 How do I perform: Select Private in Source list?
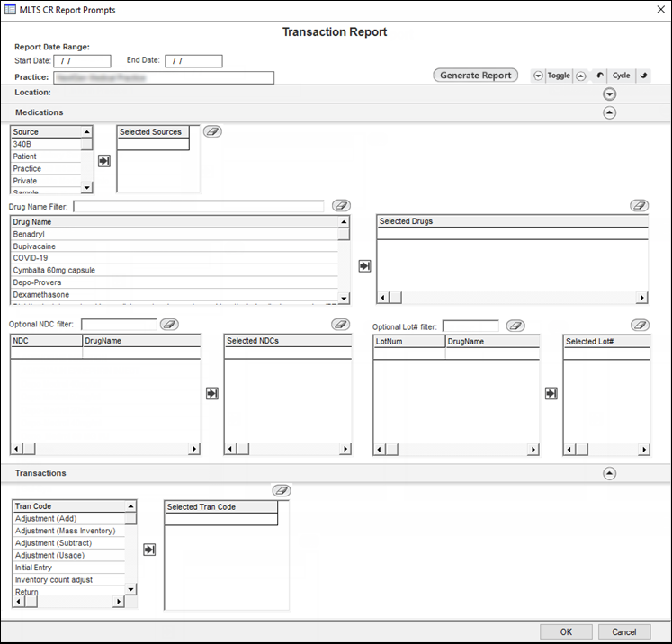46,181
